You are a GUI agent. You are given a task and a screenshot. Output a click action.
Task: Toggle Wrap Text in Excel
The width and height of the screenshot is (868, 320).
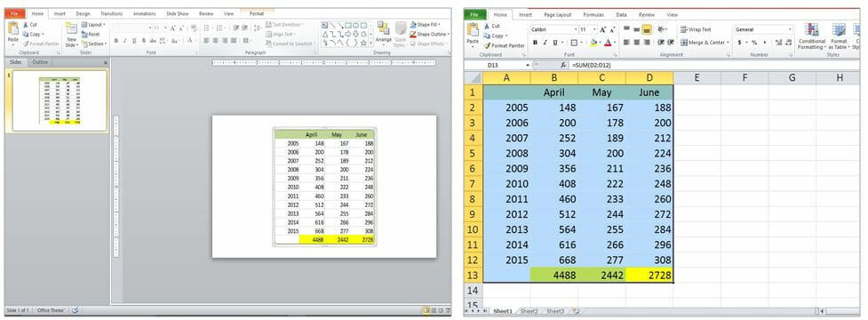coord(696,29)
